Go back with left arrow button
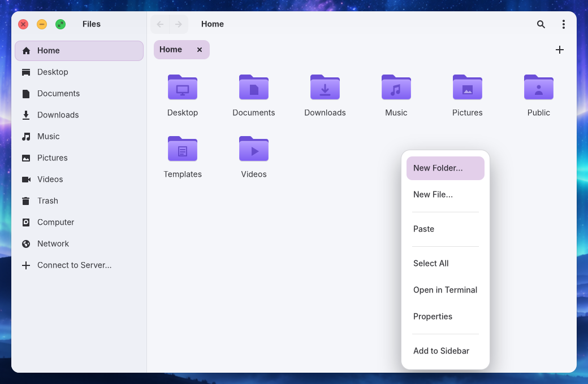Image resolution: width=588 pixels, height=384 pixels. coord(160,24)
